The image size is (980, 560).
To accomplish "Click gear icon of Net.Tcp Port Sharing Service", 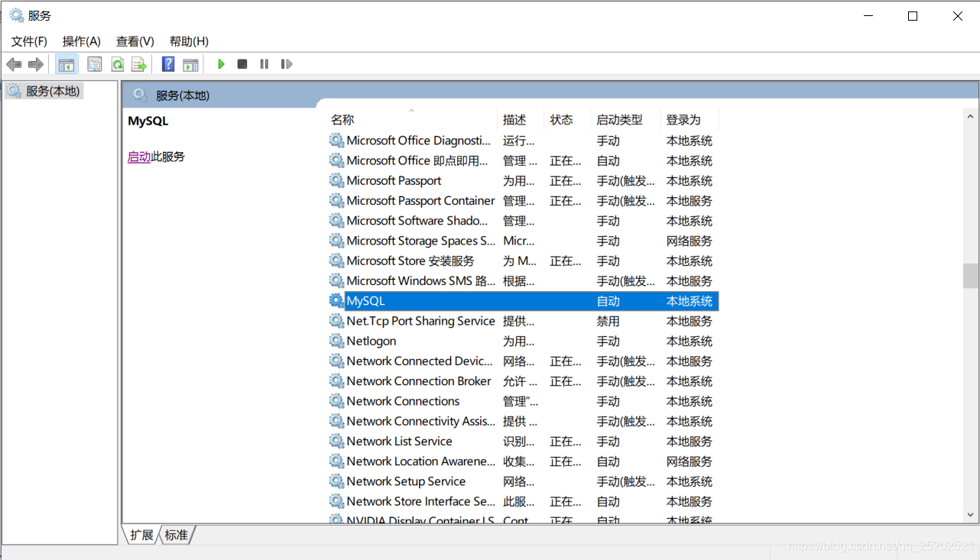I will point(336,321).
